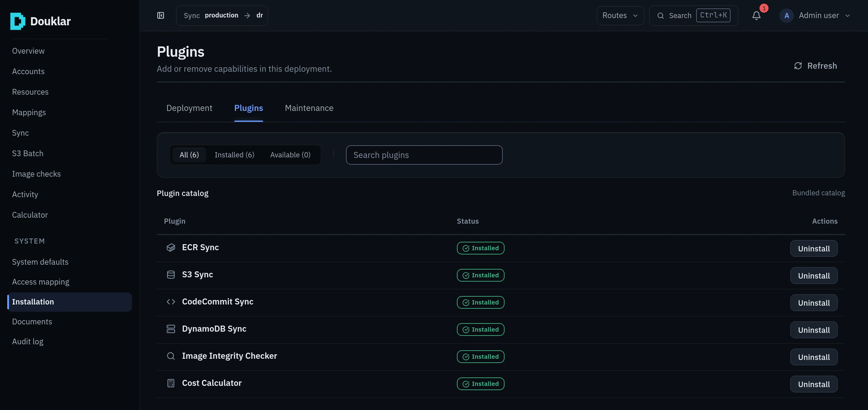Click the Refresh button
This screenshot has height=410, width=868.
(816, 66)
